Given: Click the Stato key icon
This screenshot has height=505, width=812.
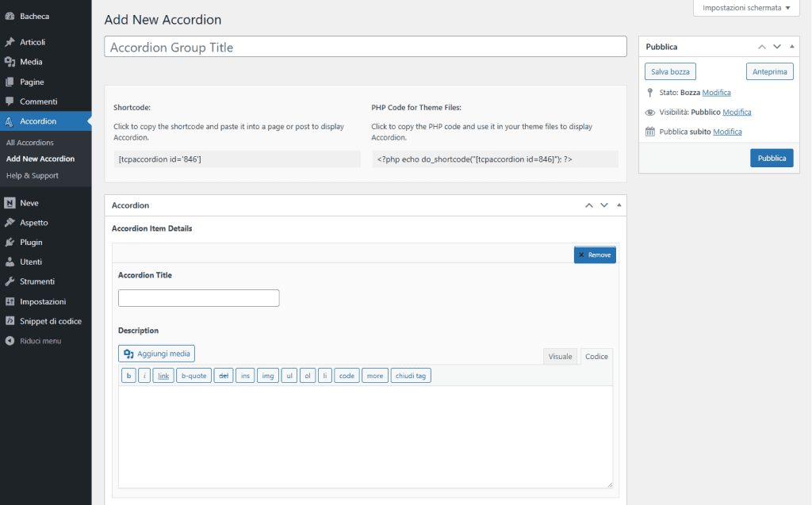Looking at the screenshot, I should pyautogui.click(x=650, y=93).
